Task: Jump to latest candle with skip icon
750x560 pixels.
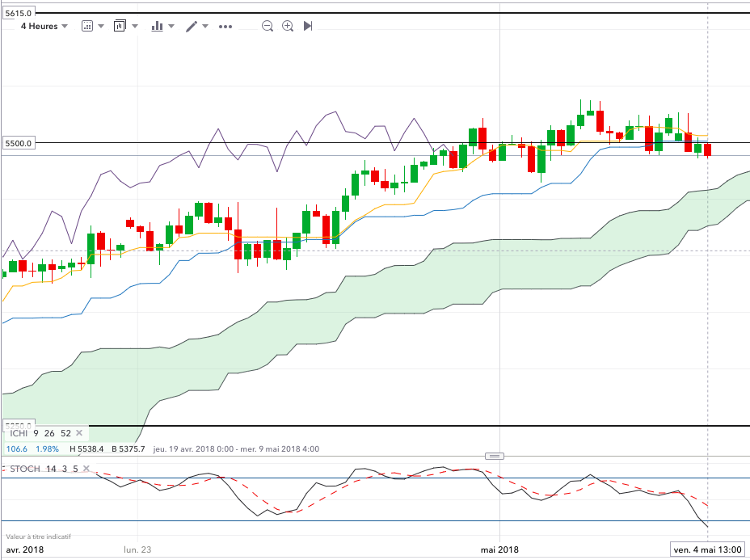Action: click(x=308, y=26)
